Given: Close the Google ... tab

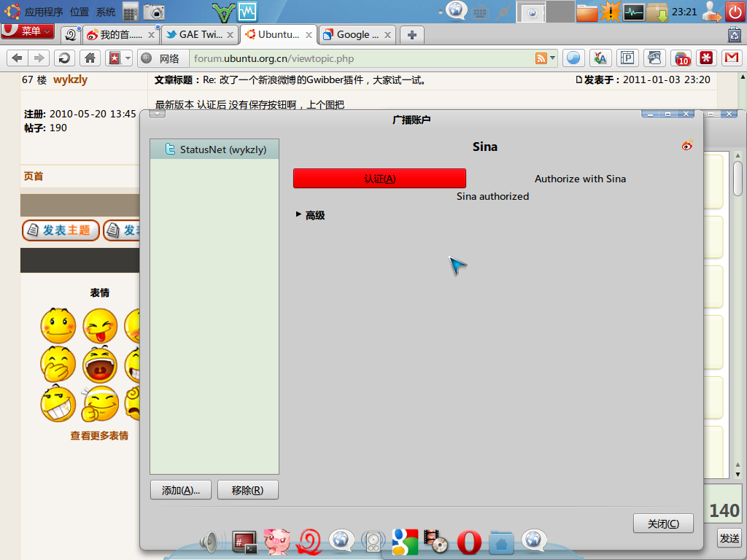Looking at the screenshot, I should (388, 35).
